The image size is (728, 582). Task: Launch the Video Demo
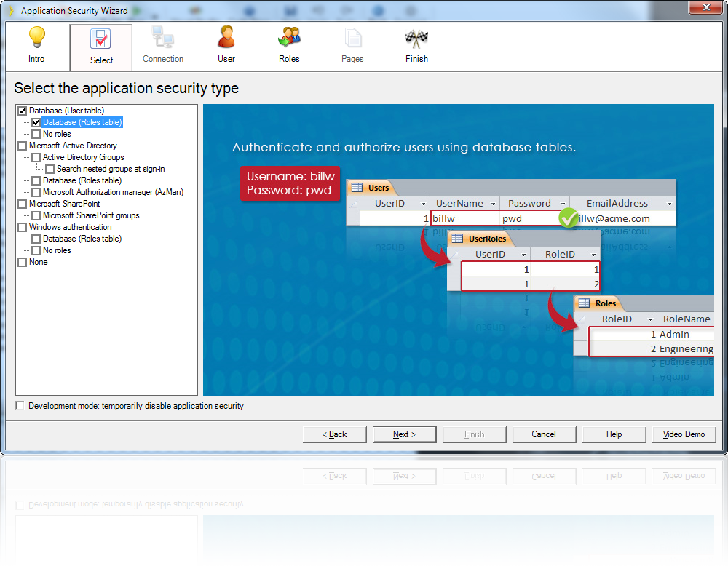point(684,434)
